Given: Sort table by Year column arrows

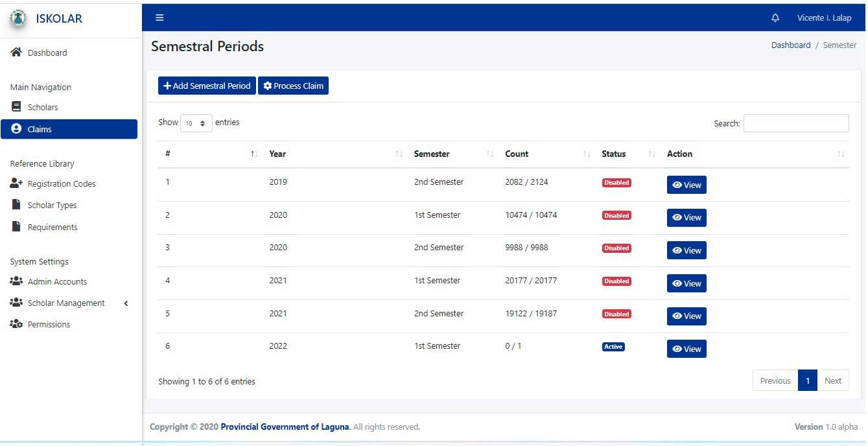Looking at the screenshot, I should pyautogui.click(x=399, y=154).
